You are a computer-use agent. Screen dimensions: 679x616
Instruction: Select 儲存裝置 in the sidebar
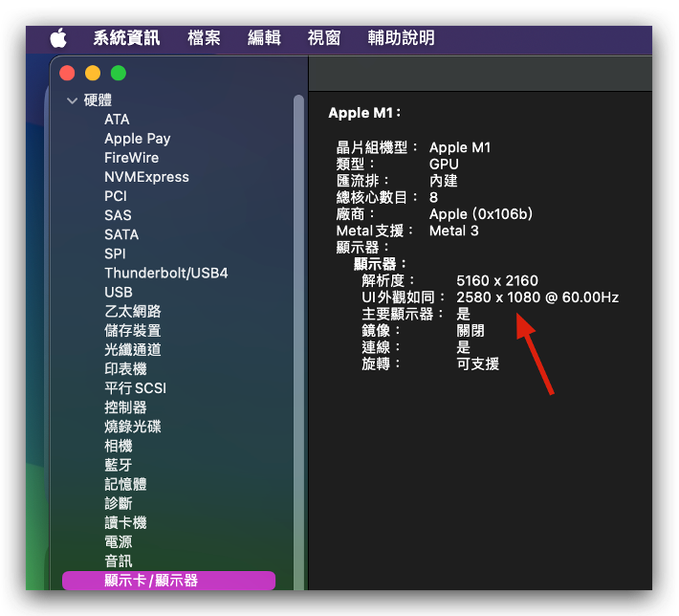[x=133, y=331]
